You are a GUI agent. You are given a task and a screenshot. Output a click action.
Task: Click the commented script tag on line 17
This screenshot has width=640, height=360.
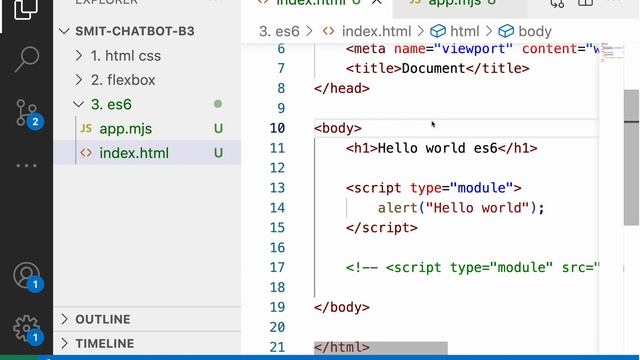click(473, 267)
